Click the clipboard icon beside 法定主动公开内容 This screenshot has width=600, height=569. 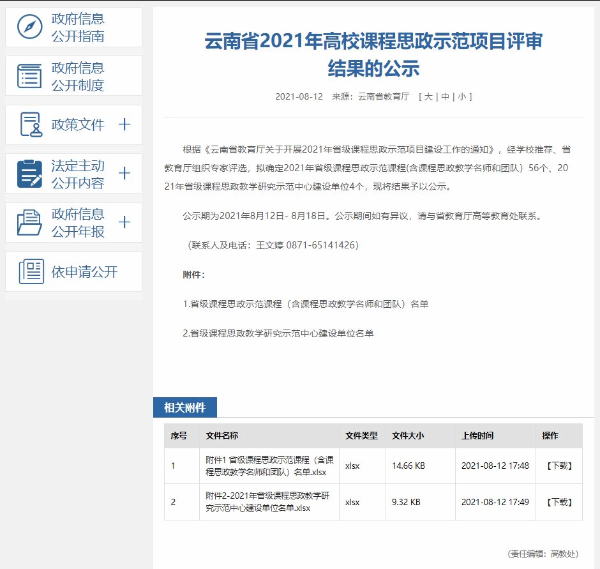click(x=30, y=173)
